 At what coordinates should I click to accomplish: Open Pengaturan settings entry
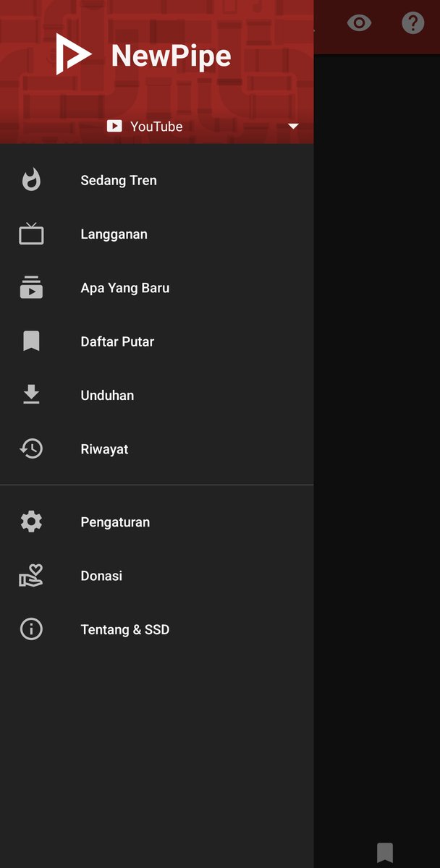[157, 522]
